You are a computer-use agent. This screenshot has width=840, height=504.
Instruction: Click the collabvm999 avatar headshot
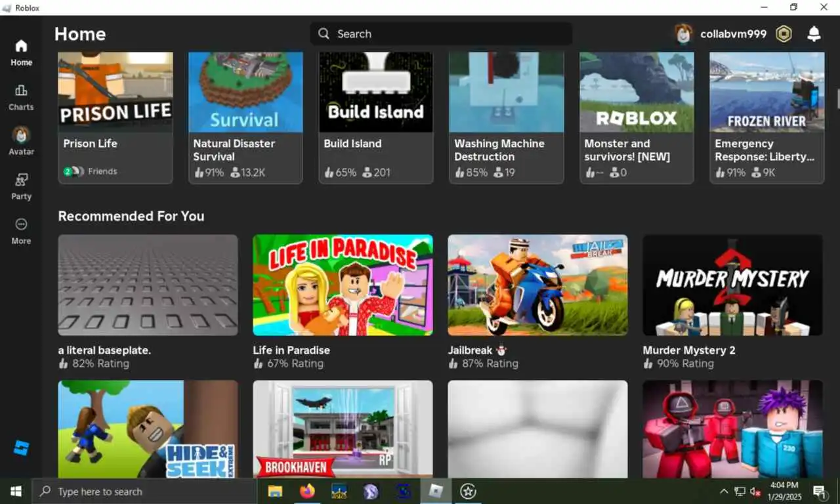click(684, 34)
